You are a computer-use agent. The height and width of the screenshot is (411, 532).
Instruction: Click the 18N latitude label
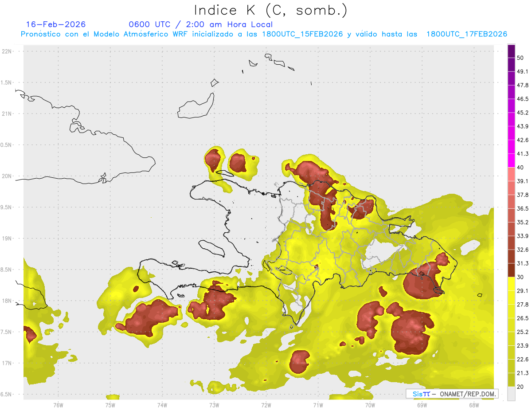tap(8, 301)
